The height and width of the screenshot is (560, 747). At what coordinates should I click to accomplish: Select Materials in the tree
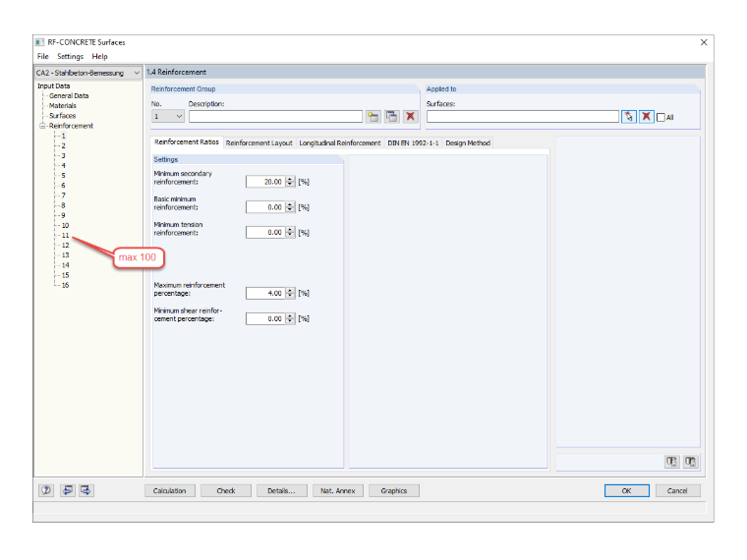click(x=62, y=106)
